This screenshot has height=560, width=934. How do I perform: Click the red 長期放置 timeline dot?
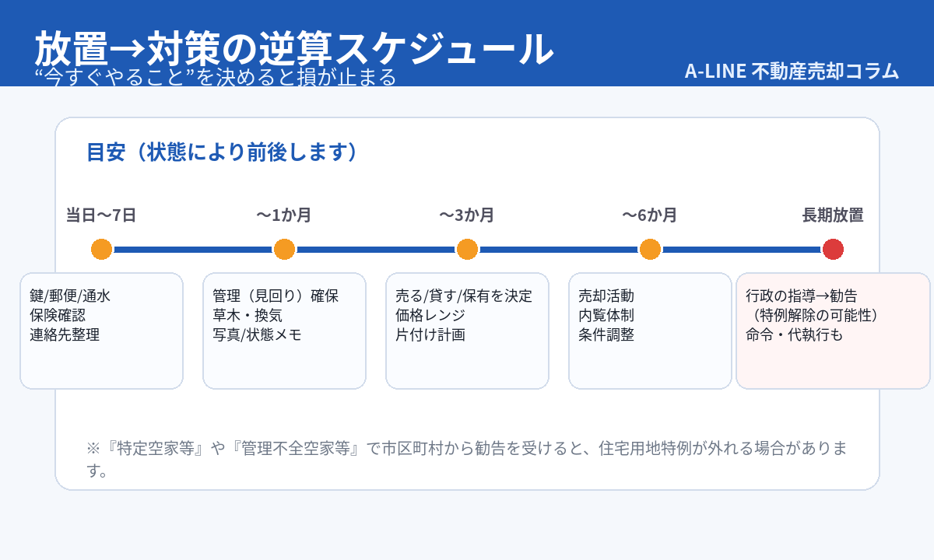click(x=833, y=250)
